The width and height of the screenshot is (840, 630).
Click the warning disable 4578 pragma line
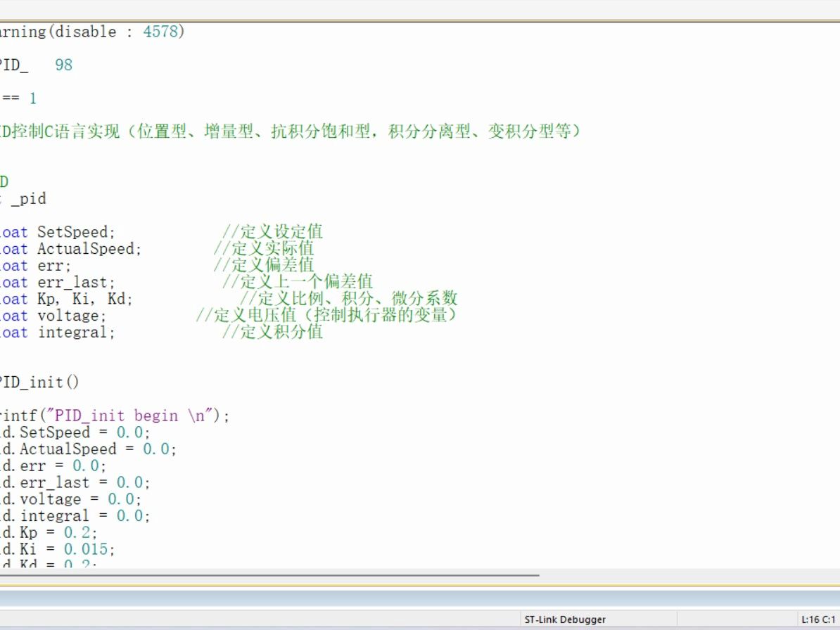click(91, 31)
